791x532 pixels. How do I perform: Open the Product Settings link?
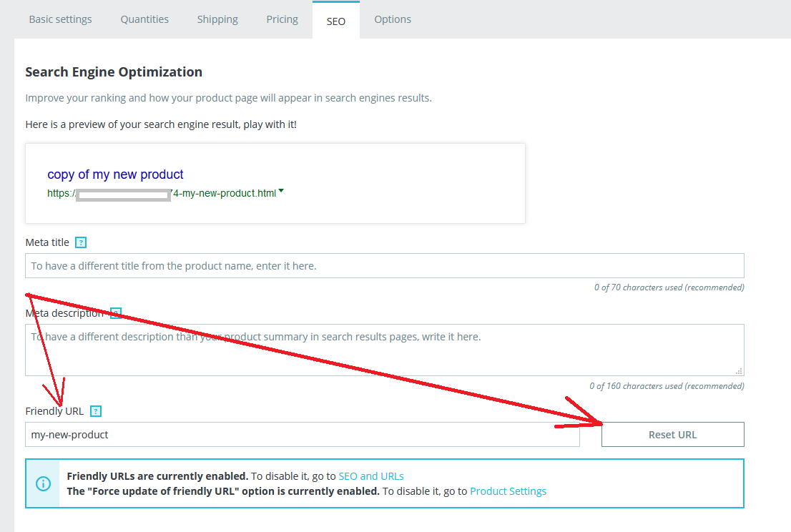point(508,491)
